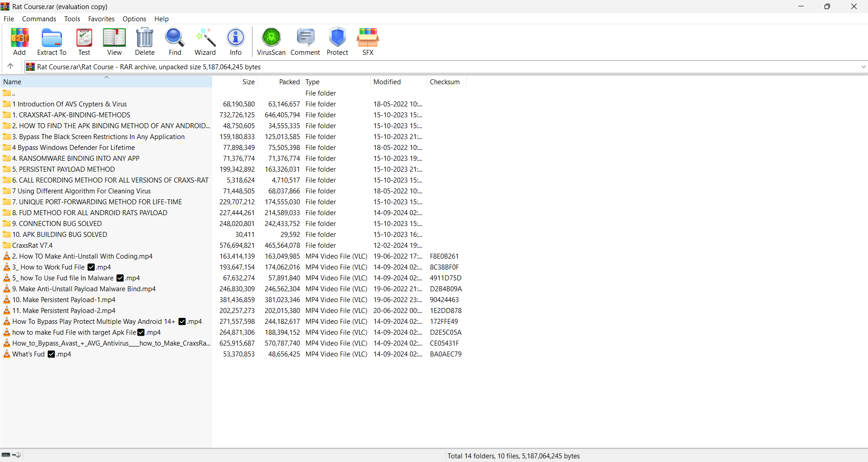Sort by the Type column header
The image size is (868, 462).
(337, 82)
